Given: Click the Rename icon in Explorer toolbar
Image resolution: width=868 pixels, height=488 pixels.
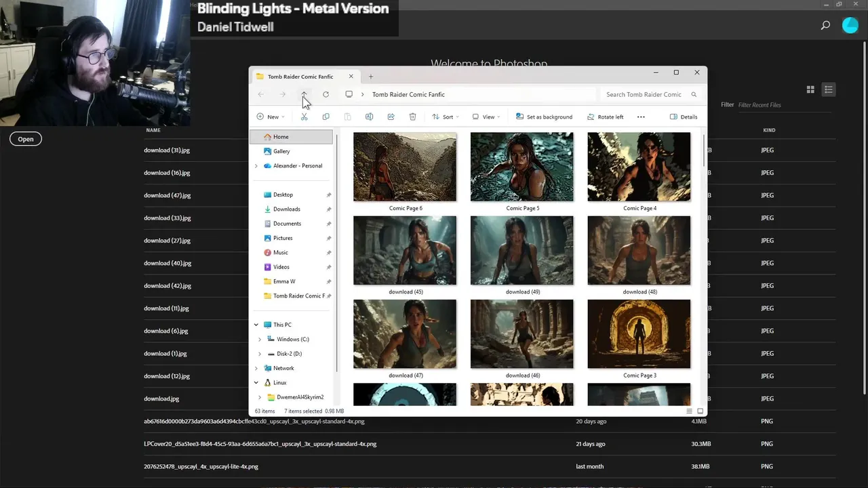Looking at the screenshot, I should (x=369, y=117).
